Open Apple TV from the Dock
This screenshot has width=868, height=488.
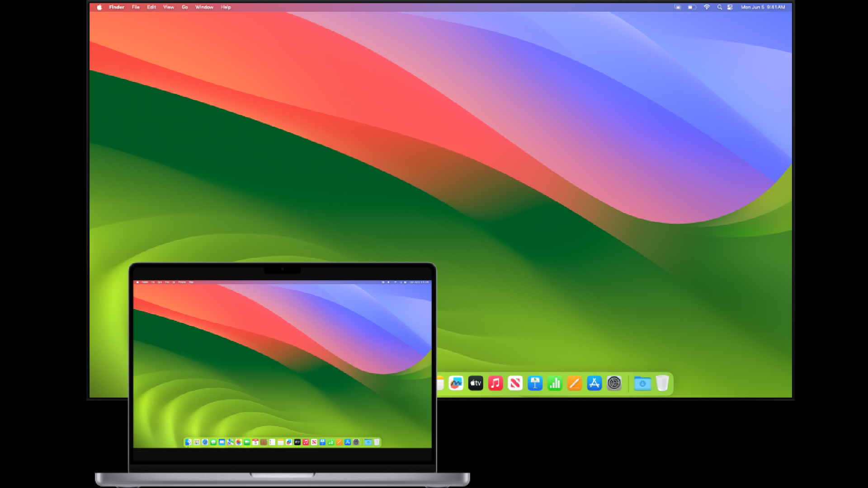point(475,383)
